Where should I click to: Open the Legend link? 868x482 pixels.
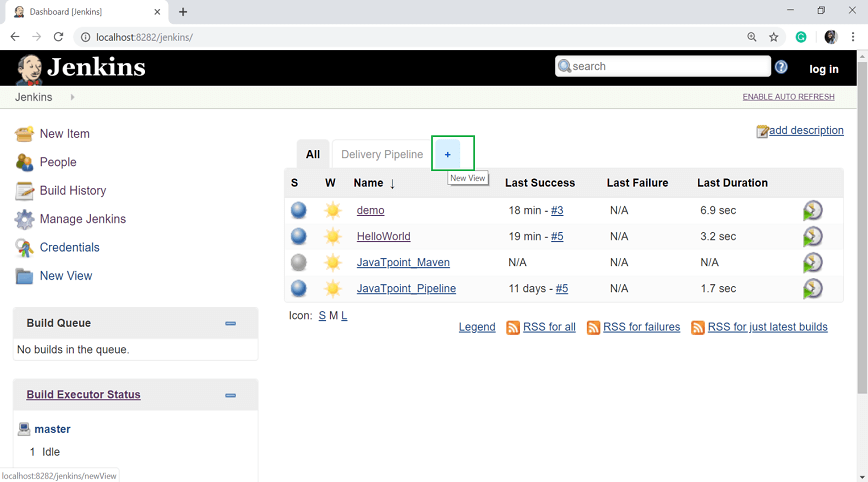pyautogui.click(x=477, y=327)
